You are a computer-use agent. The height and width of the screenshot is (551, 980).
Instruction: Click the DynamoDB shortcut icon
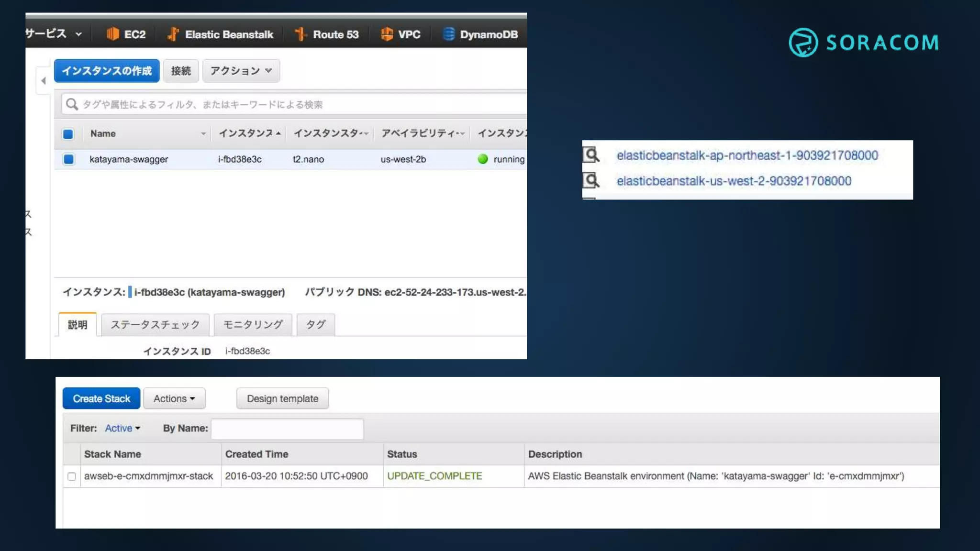point(449,34)
